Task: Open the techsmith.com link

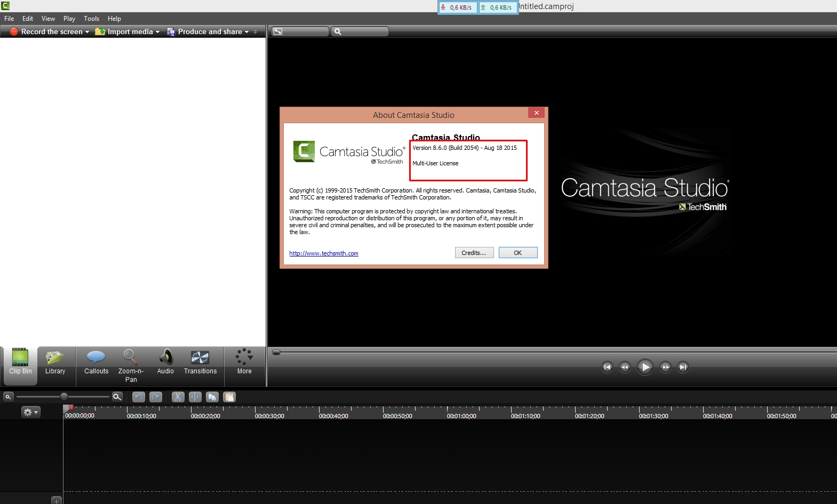Action: coord(324,253)
